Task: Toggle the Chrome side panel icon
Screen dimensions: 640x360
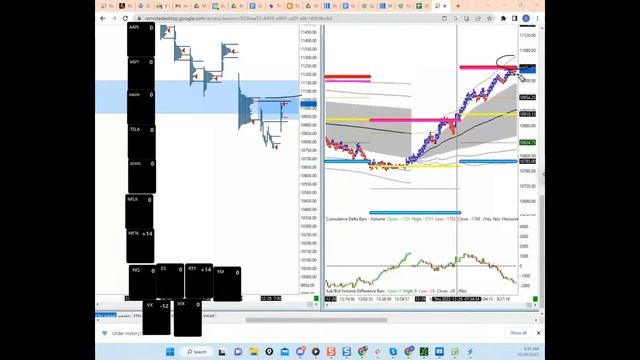Action: tap(515, 18)
